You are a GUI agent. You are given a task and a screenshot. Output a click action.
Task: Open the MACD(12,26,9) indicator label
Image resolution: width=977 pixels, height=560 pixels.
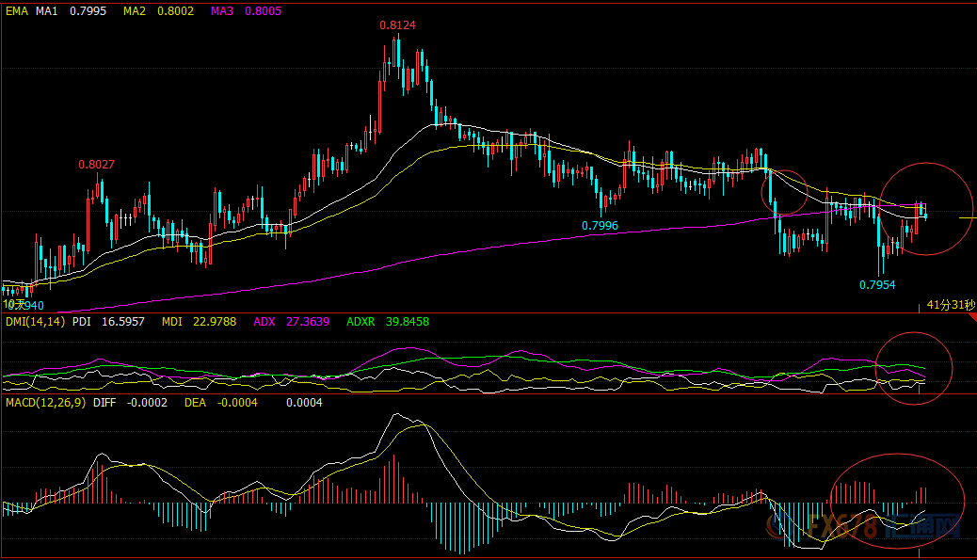(x=44, y=403)
